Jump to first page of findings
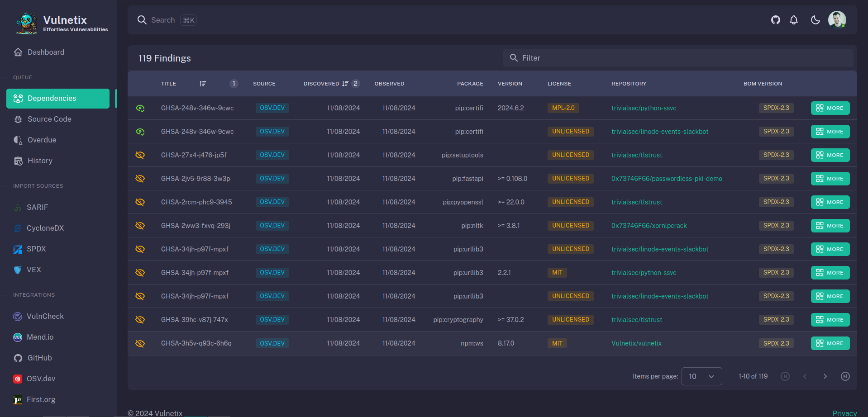 (x=785, y=376)
